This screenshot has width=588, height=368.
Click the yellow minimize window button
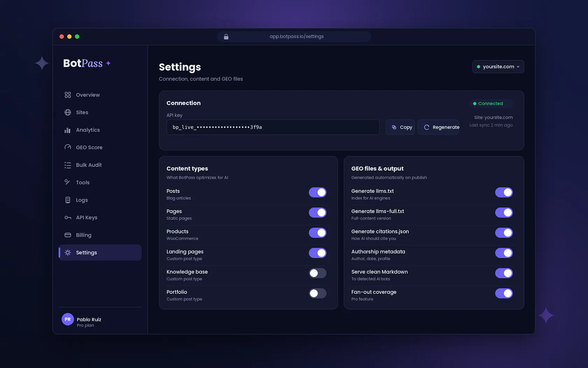click(x=69, y=36)
